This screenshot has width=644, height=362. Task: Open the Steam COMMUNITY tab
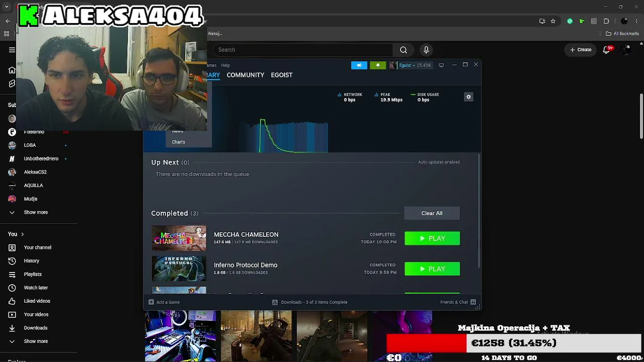coord(245,75)
